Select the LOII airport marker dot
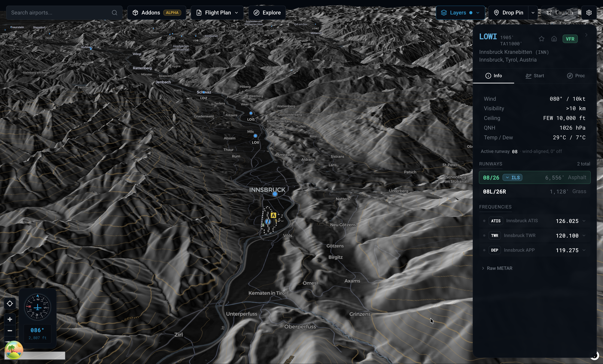The height and width of the screenshot is (364, 603). click(255, 136)
